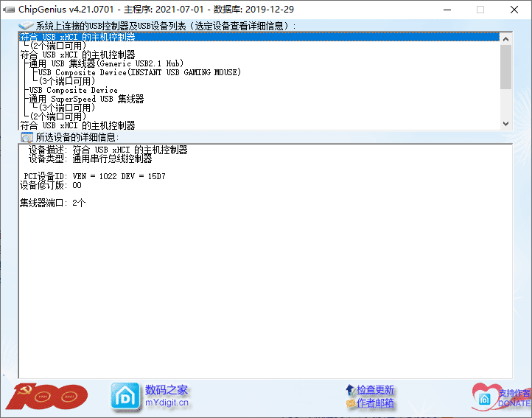Screen dimensions: 532x418
Task: Click the 设备类型: 通用串行总线控制器 line
Action: 90,159
